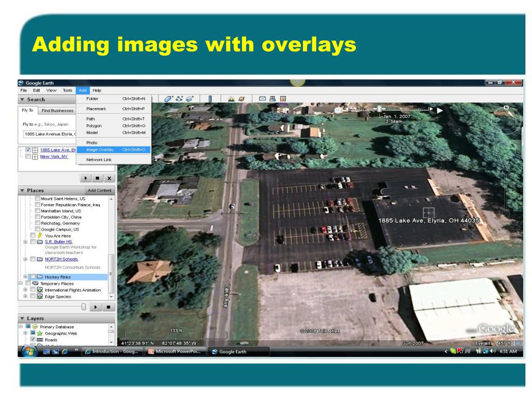Open the New York, NY result link
Viewport: 532px width, 399px height.
[54, 156]
